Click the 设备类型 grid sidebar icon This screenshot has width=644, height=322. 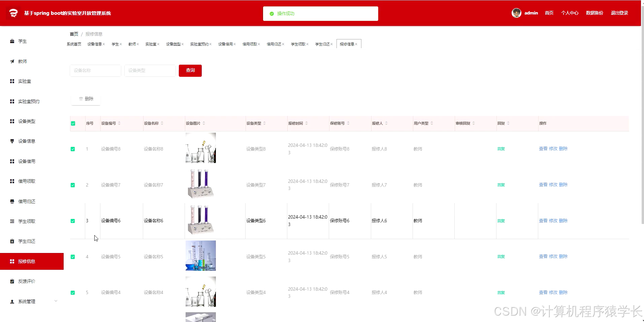12,121
